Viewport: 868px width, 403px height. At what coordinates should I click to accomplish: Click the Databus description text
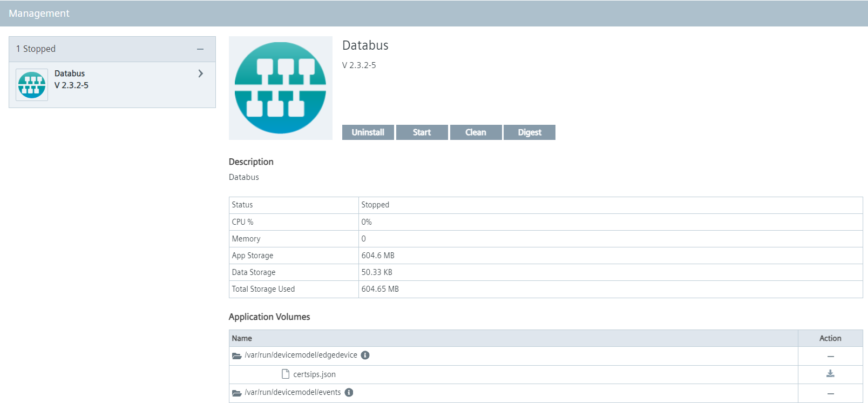244,177
